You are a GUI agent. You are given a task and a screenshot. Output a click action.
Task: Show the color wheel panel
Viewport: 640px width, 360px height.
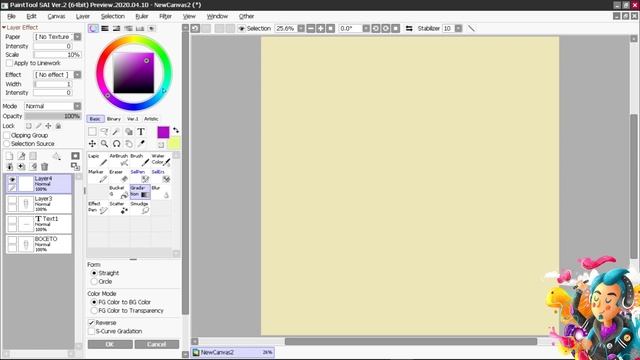(x=93, y=28)
